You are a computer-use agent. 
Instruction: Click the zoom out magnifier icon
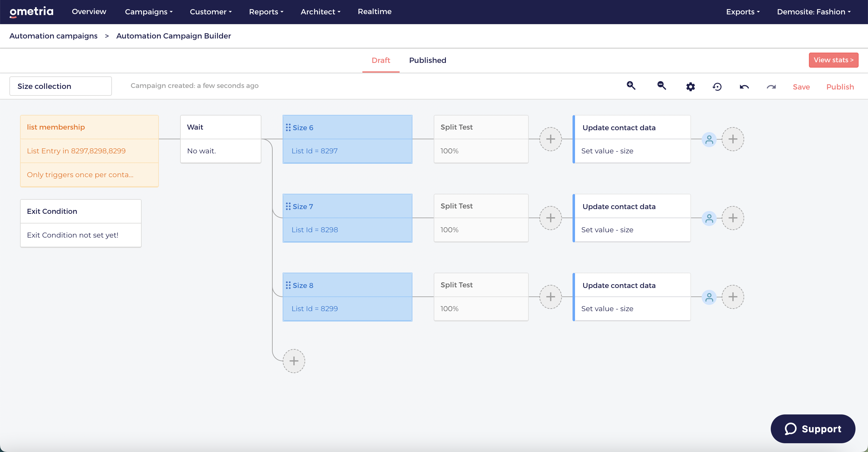(x=662, y=86)
